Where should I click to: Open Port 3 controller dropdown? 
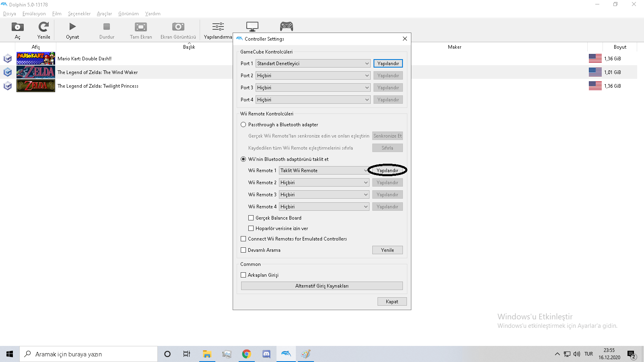tap(313, 88)
